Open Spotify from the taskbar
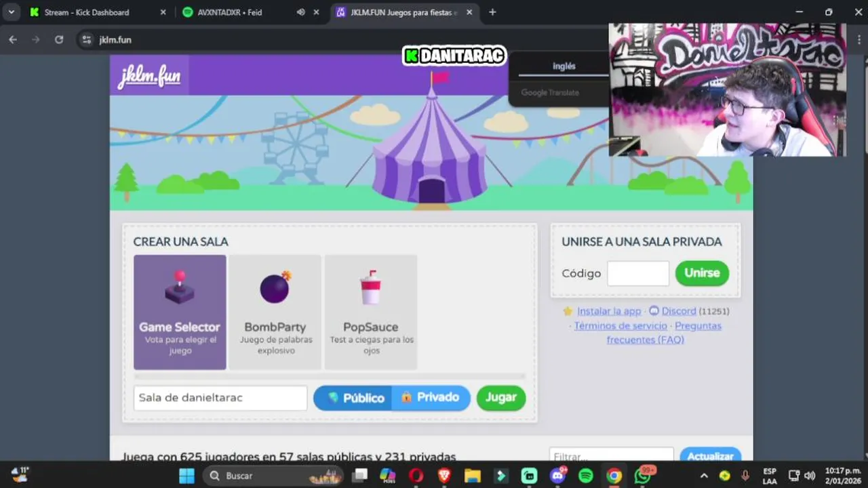 click(x=586, y=476)
